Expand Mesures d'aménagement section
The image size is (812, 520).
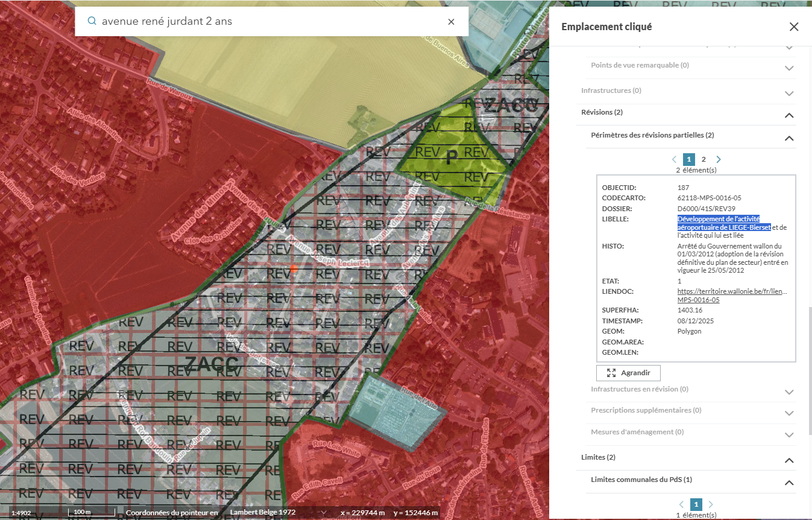[x=788, y=435]
